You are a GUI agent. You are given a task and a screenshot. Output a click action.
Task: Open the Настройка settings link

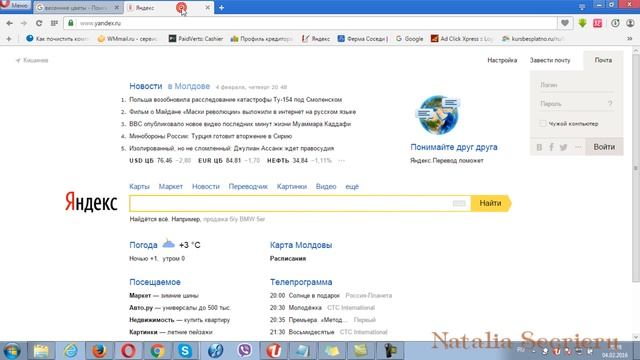(502, 60)
